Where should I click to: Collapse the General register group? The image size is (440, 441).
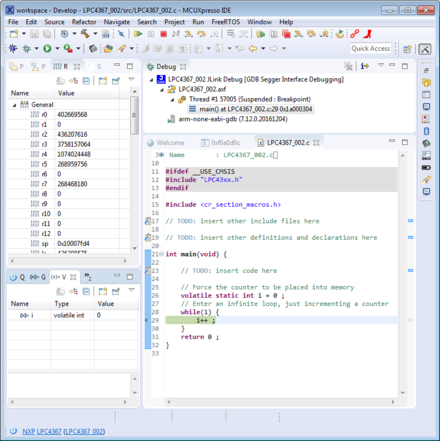coord(14,105)
